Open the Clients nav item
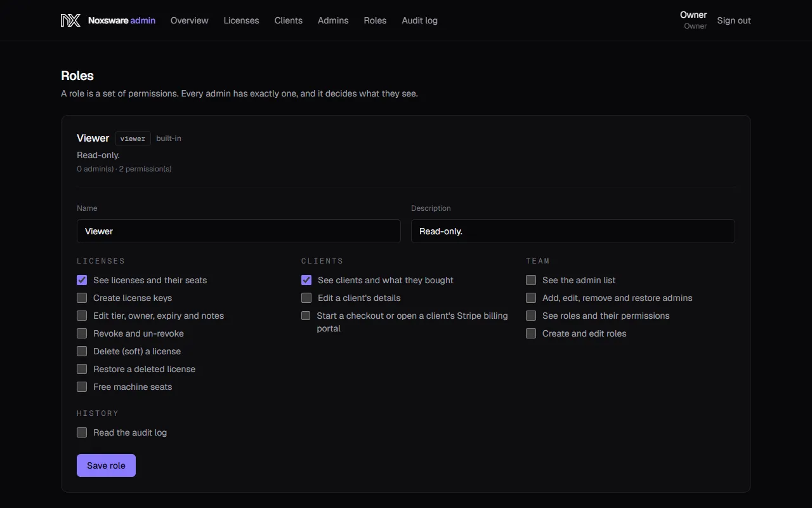 tap(289, 20)
